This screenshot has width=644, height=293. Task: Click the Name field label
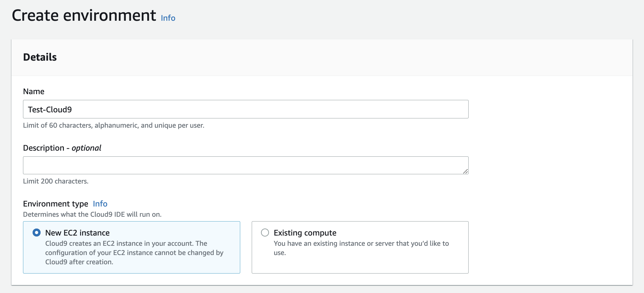coord(34,92)
